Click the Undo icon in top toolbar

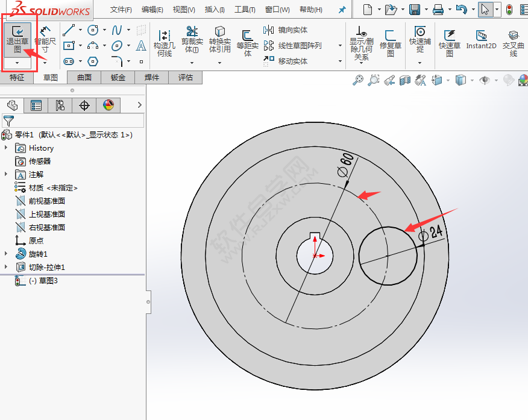coord(461,10)
